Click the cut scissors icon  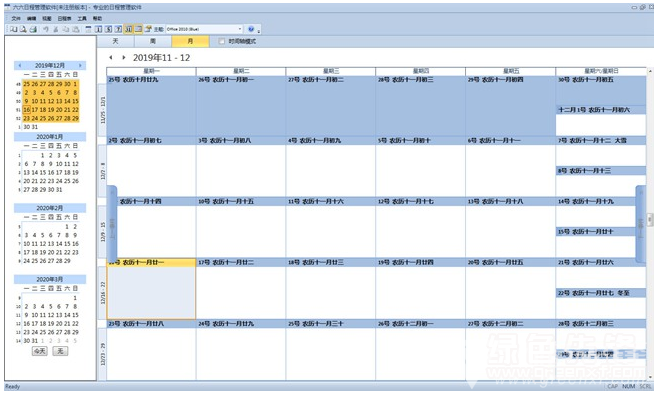tap(56, 29)
